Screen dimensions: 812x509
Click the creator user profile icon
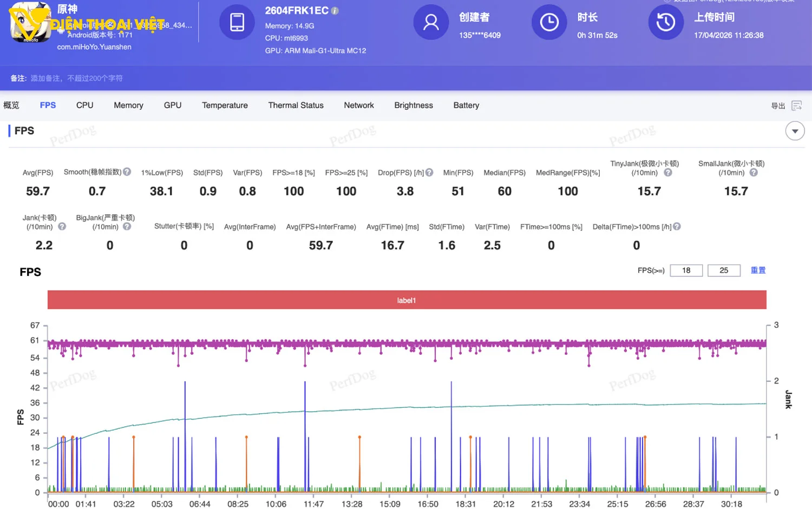pyautogui.click(x=431, y=22)
